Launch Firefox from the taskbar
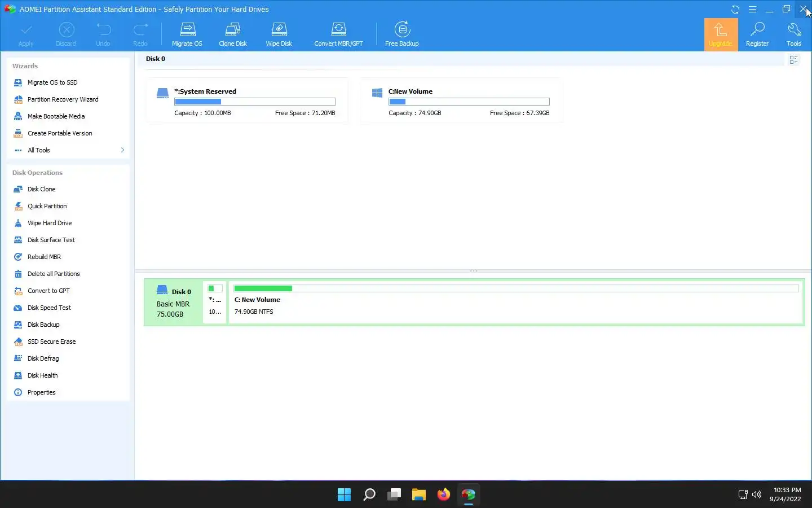This screenshot has width=812, height=508. [x=443, y=494]
